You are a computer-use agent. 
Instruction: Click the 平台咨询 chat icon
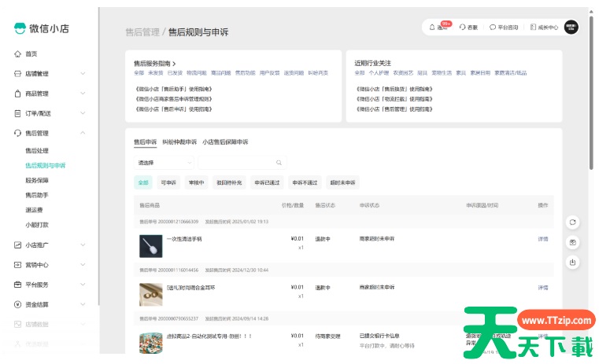[493, 27]
